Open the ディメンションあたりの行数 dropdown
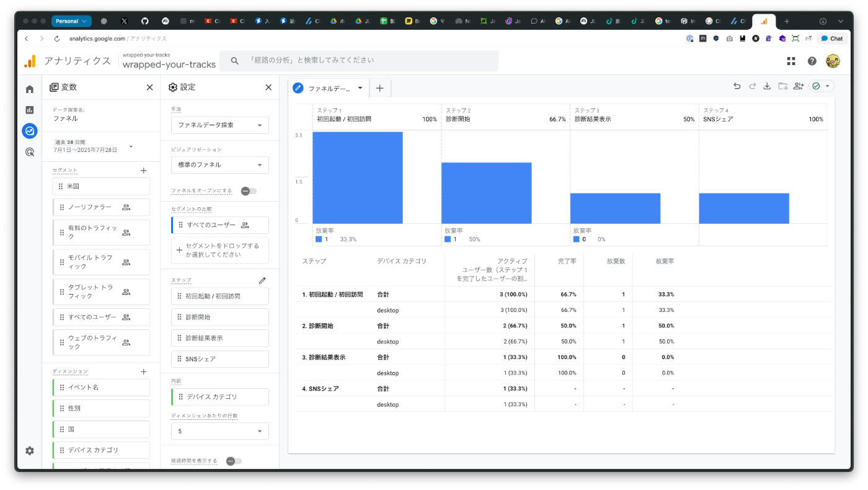 220,431
